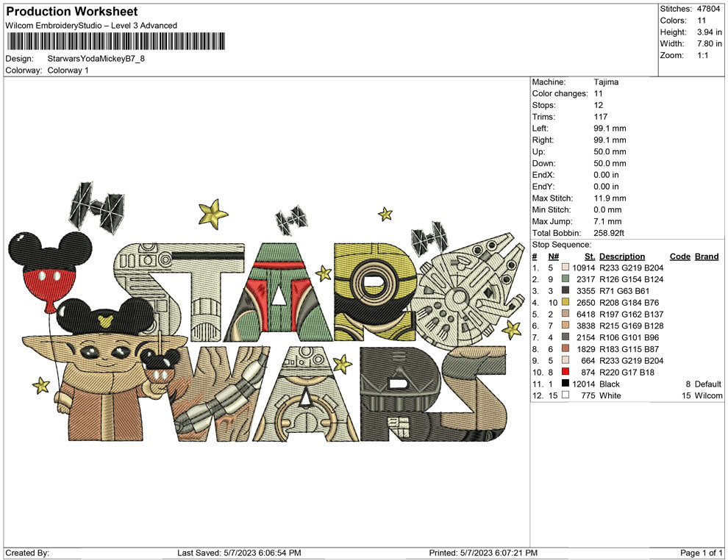Click the 'Brand' column header
Screen dimensions: 728x560
click(x=707, y=256)
